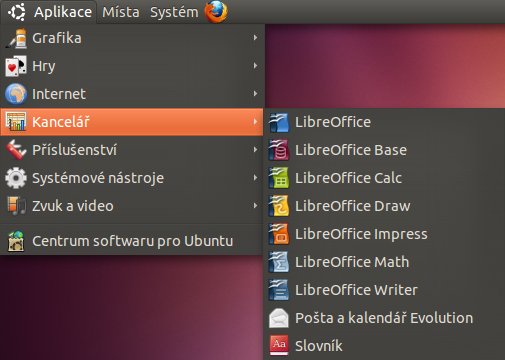Open Pošta a kalendář Evolution entry
This screenshot has width=505, height=360.
tap(384, 318)
